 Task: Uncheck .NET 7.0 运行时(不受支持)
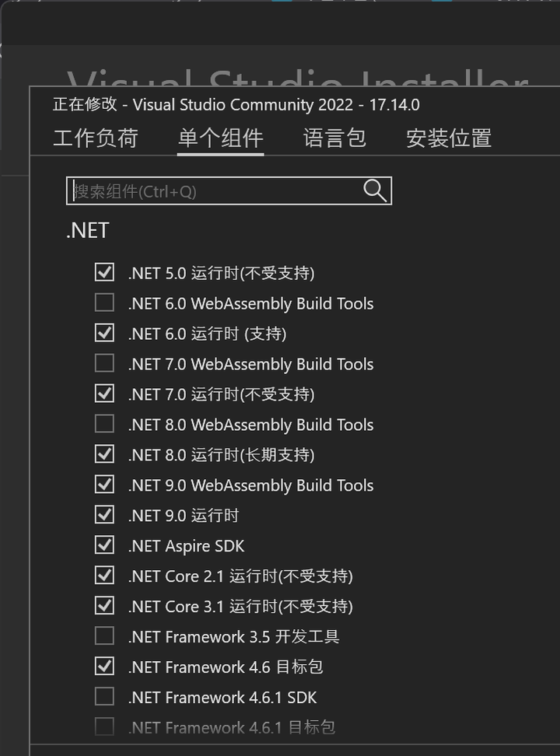tap(104, 393)
